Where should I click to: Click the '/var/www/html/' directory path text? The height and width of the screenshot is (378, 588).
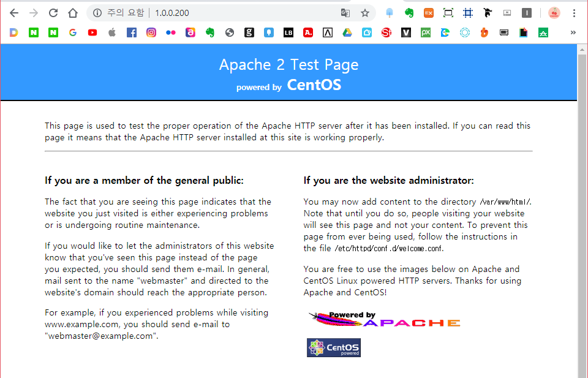tap(505, 202)
